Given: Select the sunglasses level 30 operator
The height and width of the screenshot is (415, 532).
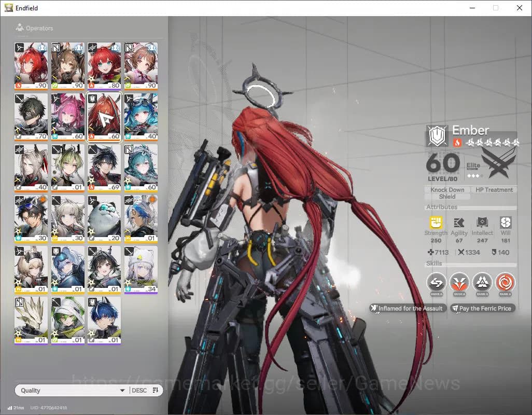Looking at the screenshot, I should (x=31, y=218).
